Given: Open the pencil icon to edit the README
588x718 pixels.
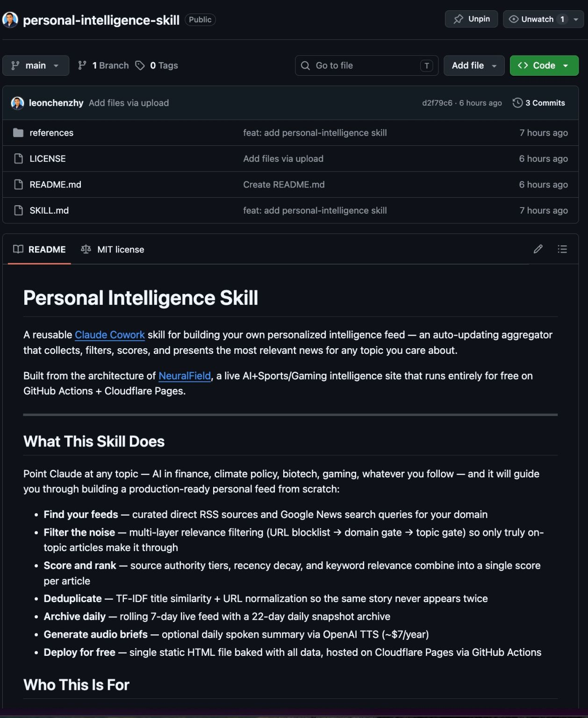Looking at the screenshot, I should point(538,249).
